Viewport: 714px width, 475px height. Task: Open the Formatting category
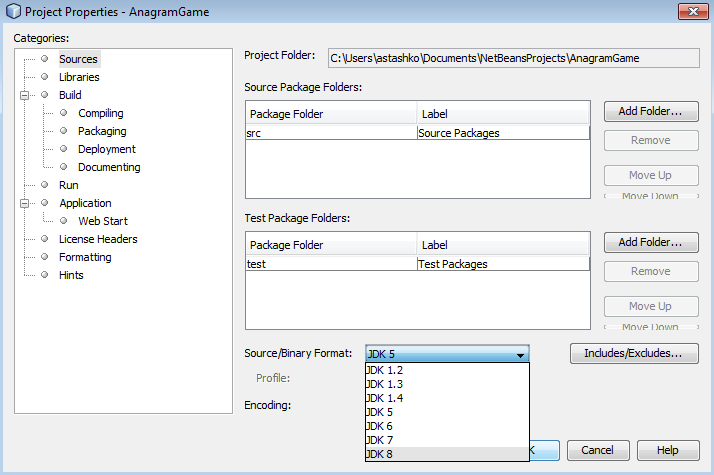[85, 257]
